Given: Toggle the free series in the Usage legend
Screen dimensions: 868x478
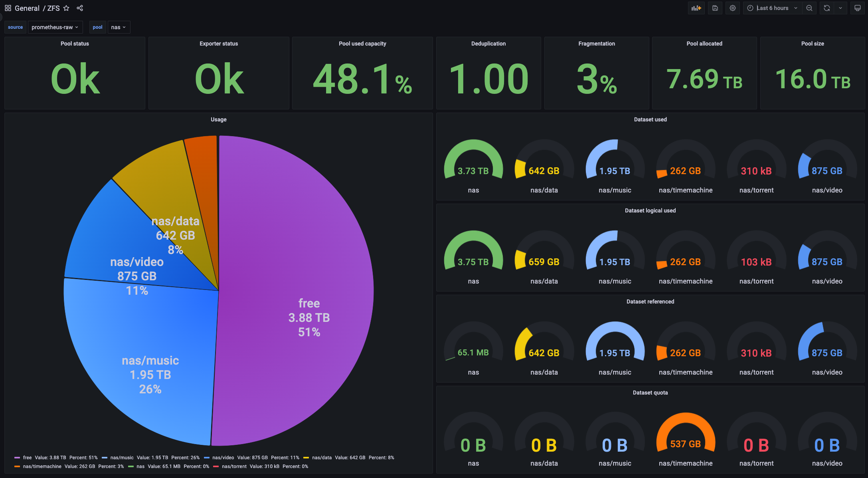Looking at the screenshot, I should [x=27, y=458].
